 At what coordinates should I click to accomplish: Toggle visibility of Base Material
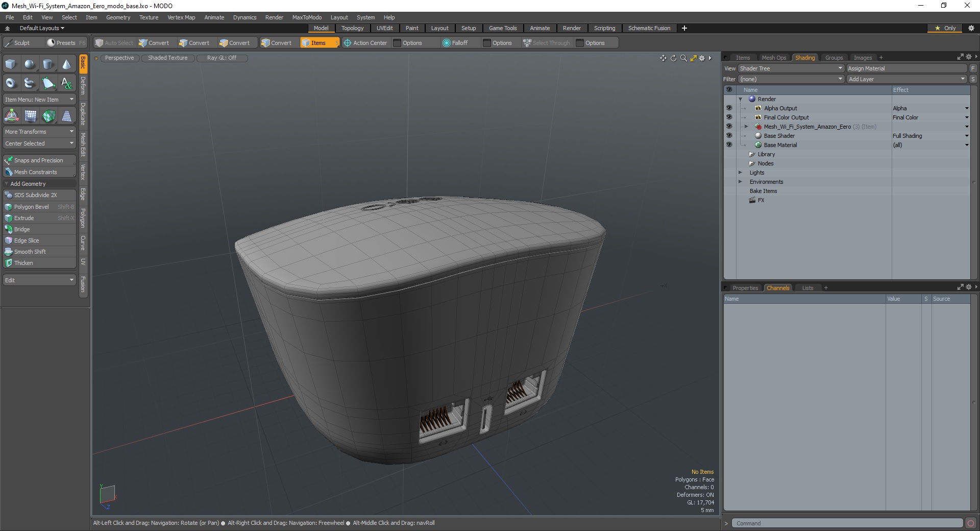point(729,145)
